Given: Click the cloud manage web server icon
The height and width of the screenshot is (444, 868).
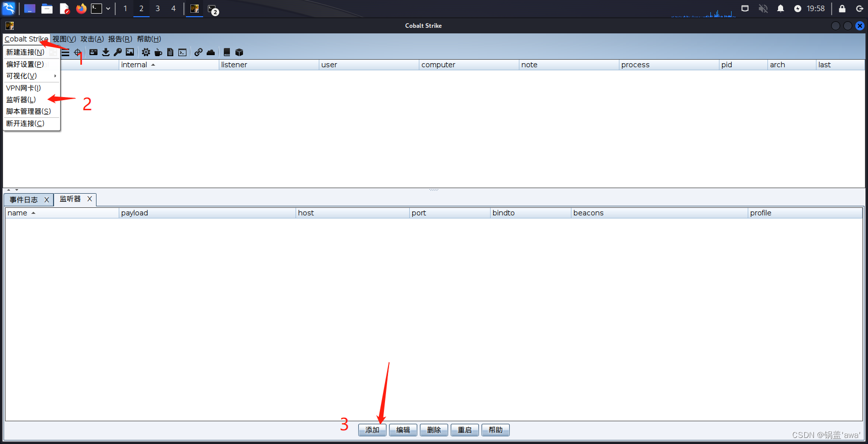Looking at the screenshot, I should click(x=211, y=52).
